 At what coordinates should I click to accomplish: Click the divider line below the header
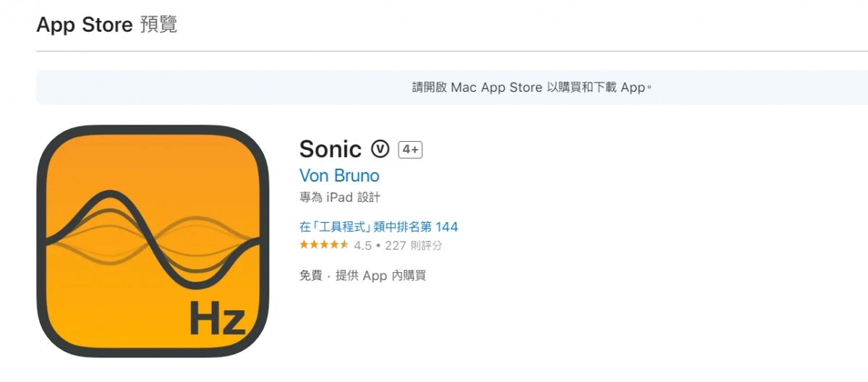tap(434, 51)
